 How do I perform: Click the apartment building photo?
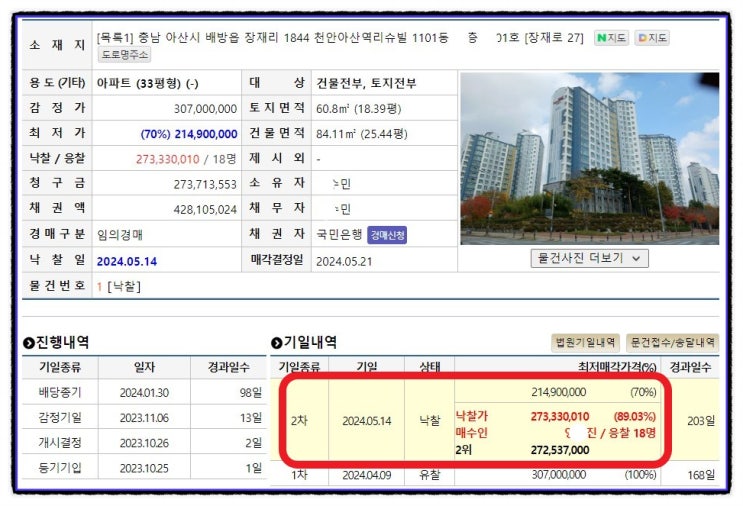click(589, 158)
